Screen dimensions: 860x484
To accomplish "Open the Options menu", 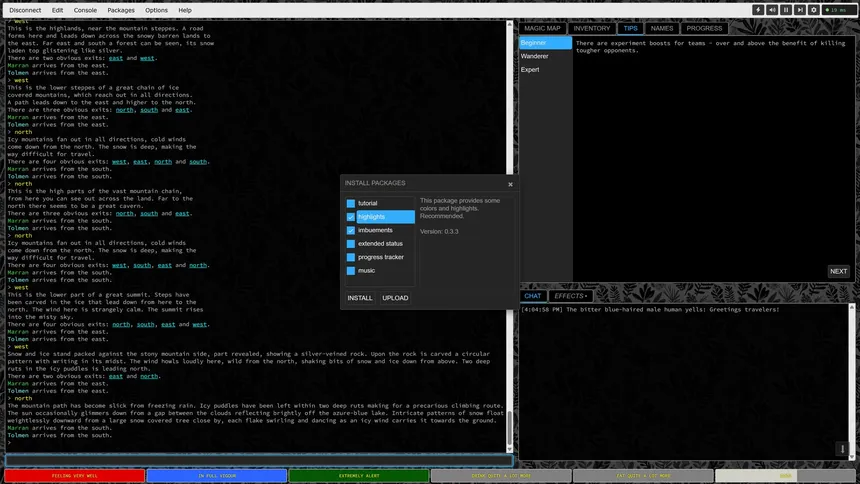I will (x=156, y=10).
